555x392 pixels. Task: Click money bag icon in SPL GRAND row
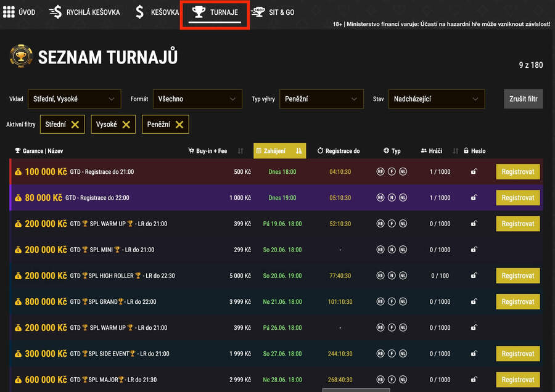18,302
